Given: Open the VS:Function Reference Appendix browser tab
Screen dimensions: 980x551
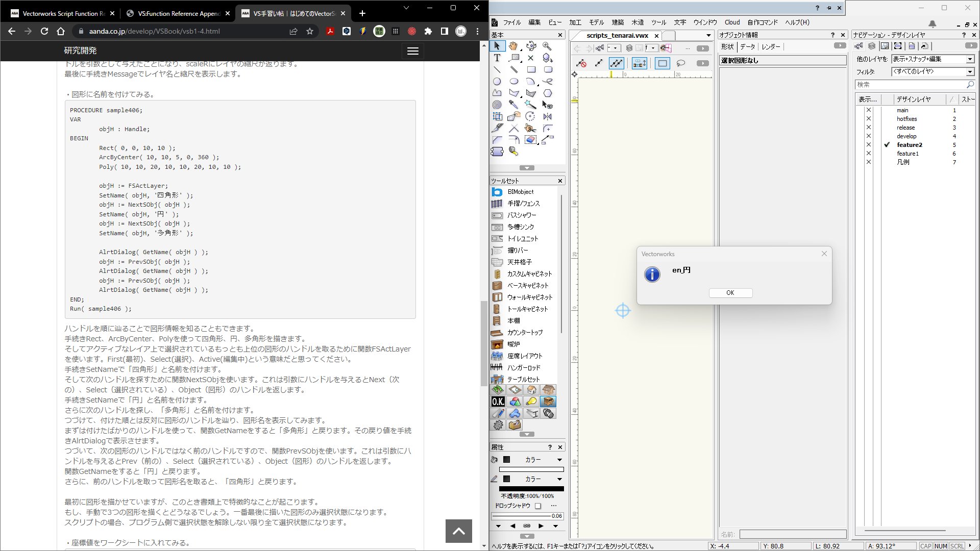Looking at the screenshot, I should click(x=178, y=13).
